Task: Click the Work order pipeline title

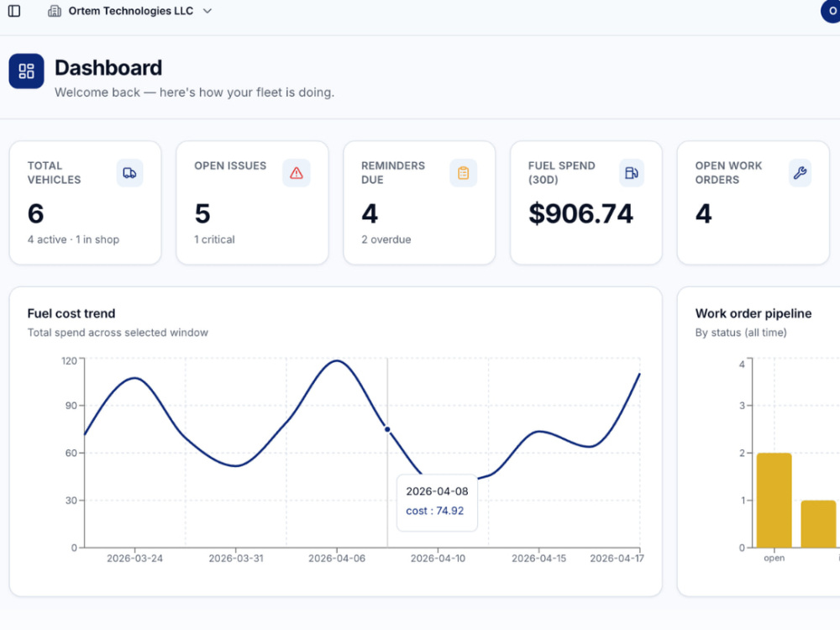Action: [753, 313]
